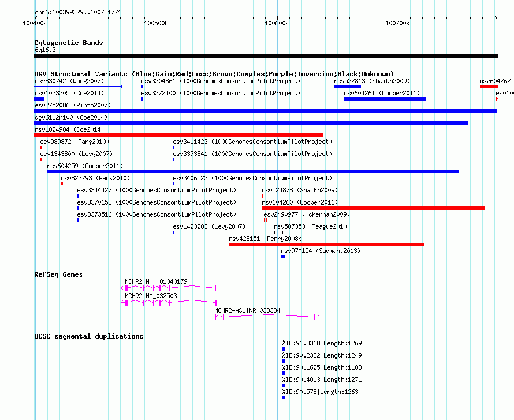This screenshot has width=514, height=420.
Task: Click the 100700k ruler tick label
Action: (397, 23)
